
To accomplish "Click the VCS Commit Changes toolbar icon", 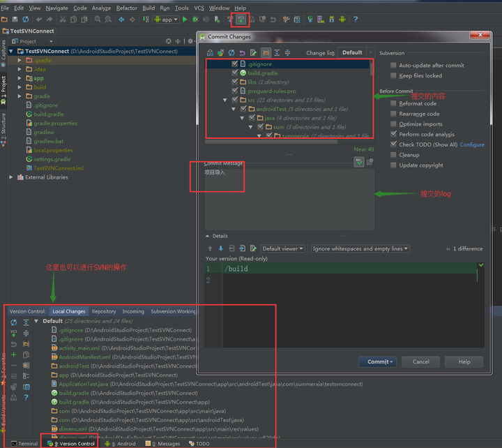I will point(241,20).
